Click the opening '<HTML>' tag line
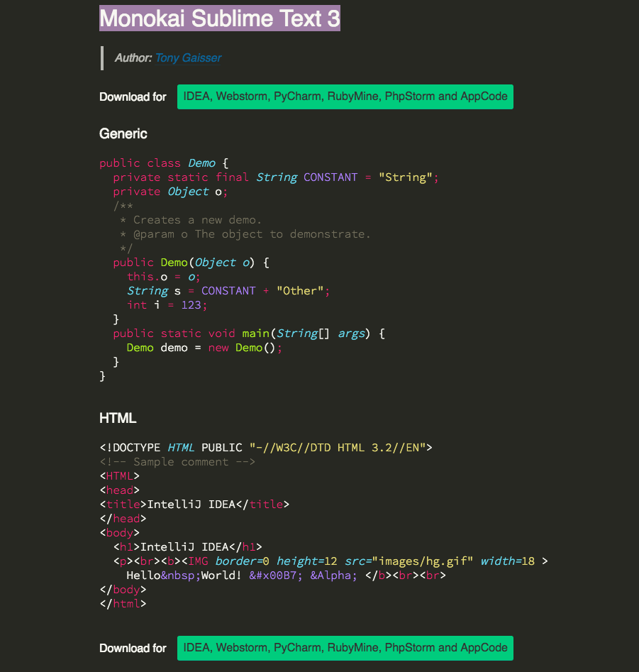This screenshot has width=639, height=672. pos(119,476)
